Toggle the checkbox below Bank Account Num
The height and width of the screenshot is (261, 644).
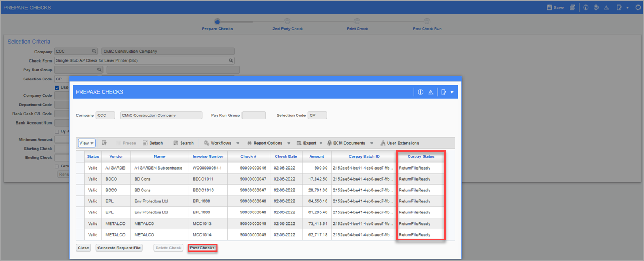tap(57, 131)
